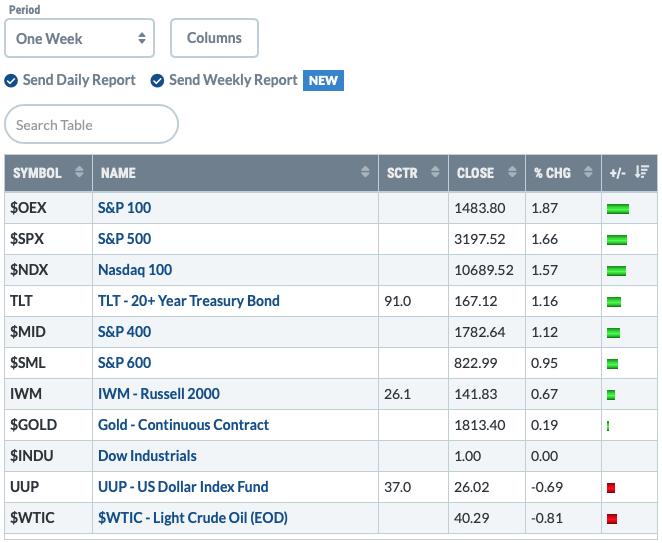Sort table by CLOSE column arrows
The height and width of the screenshot is (543, 662).
click(x=512, y=172)
